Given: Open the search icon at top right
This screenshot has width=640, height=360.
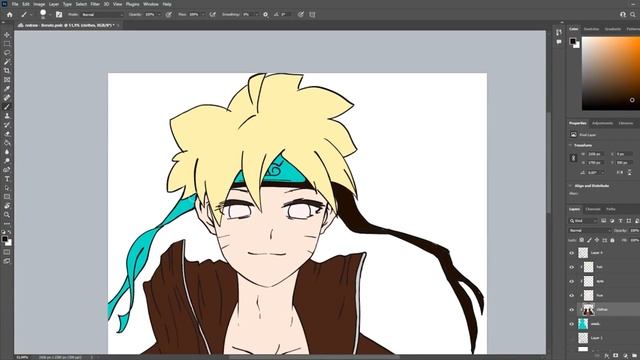Looking at the screenshot, I should (x=633, y=14).
